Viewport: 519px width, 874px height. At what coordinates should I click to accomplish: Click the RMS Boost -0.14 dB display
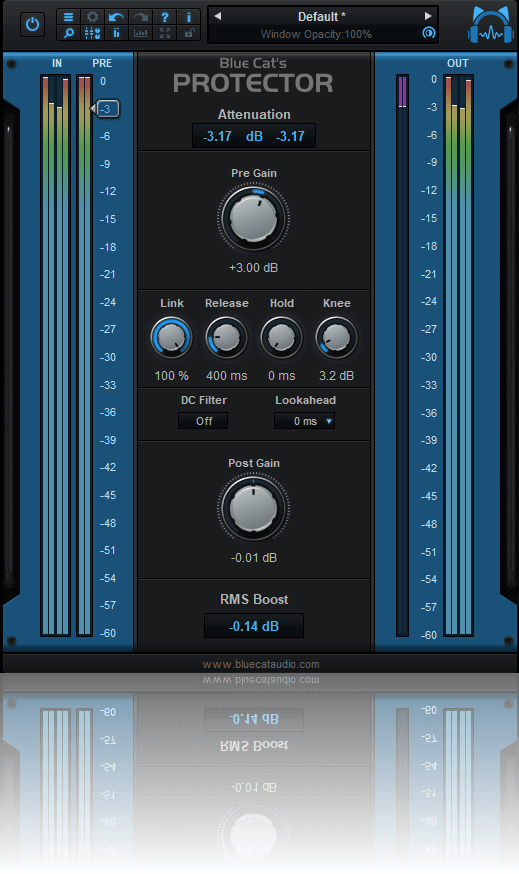[254, 626]
